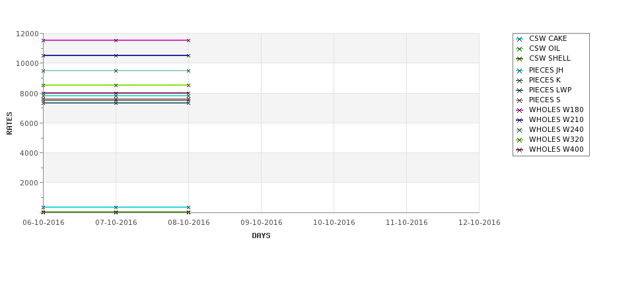Select the WHOLES W240 legend label
Image resolution: width=644 pixels, height=283 pixels.
556,129
